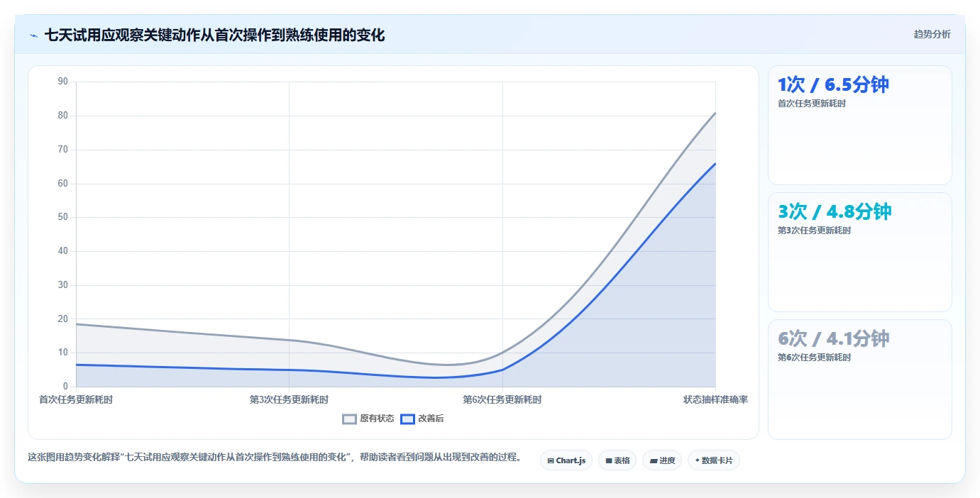
Task: Open the 1次 / 6.5分钟 data card
Action: tap(859, 126)
